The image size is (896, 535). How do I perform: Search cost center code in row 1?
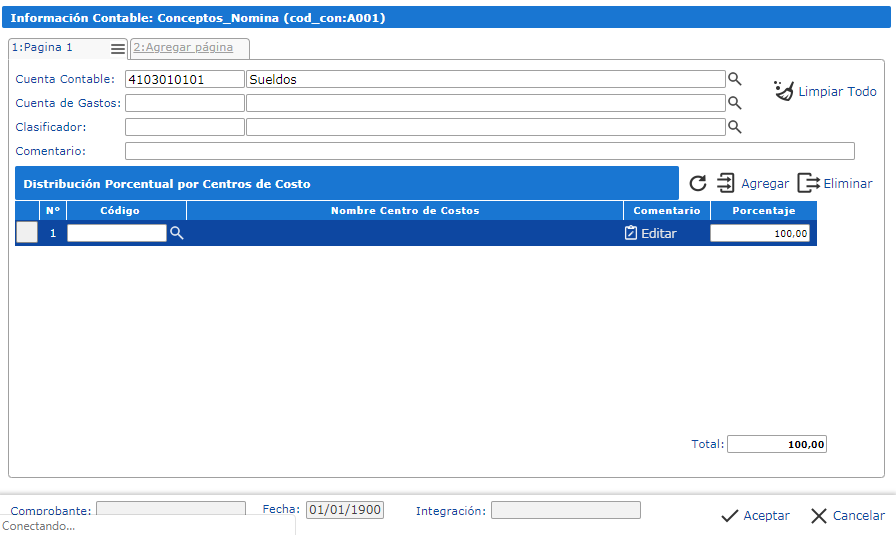pos(177,233)
